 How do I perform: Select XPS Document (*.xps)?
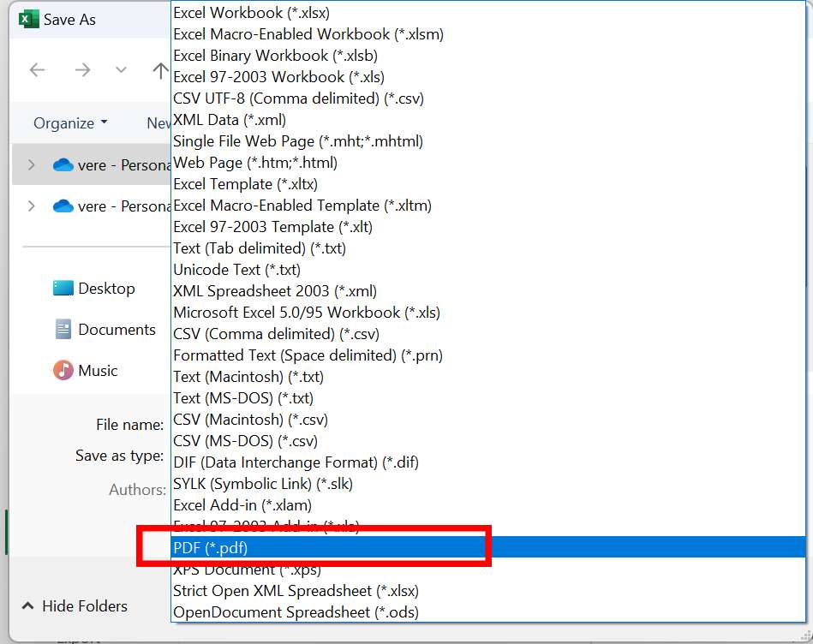pos(488,569)
